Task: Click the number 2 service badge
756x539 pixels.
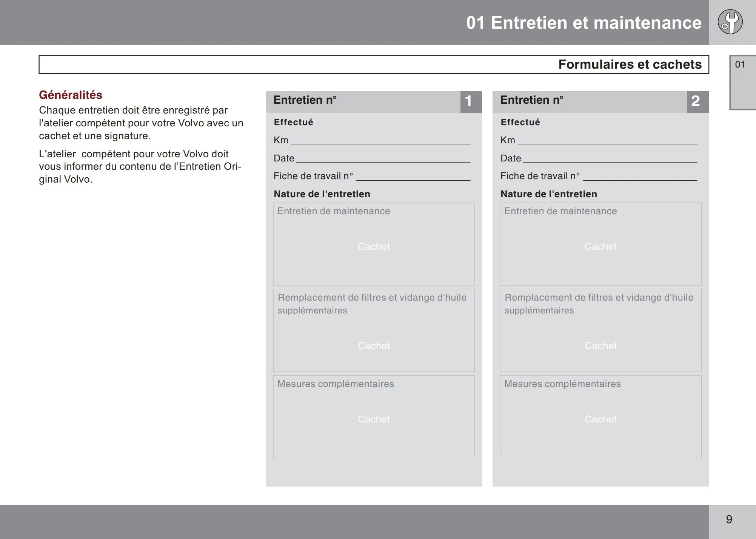Action: [697, 101]
